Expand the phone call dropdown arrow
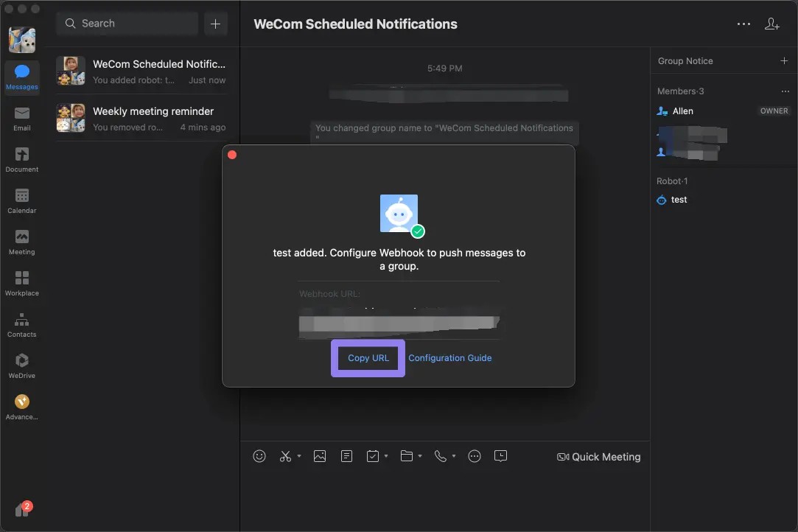 click(x=454, y=456)
